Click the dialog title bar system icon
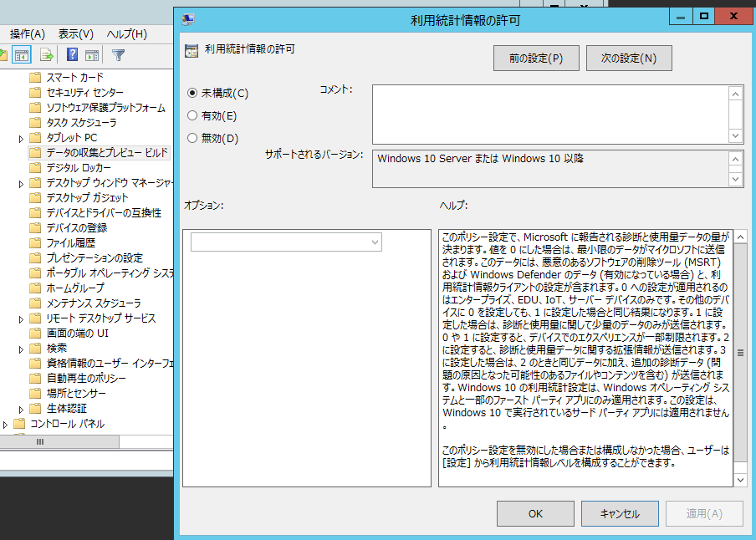 [x=188, y=20]
